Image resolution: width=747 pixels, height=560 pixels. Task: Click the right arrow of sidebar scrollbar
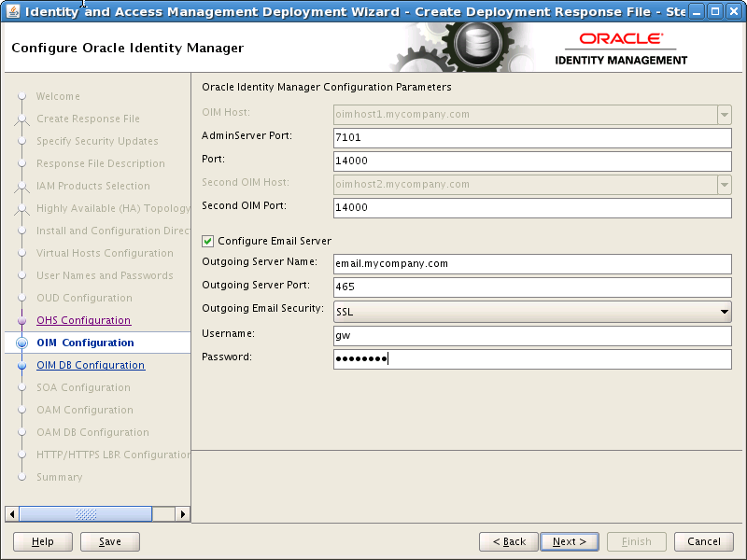(x=182, y=514)
